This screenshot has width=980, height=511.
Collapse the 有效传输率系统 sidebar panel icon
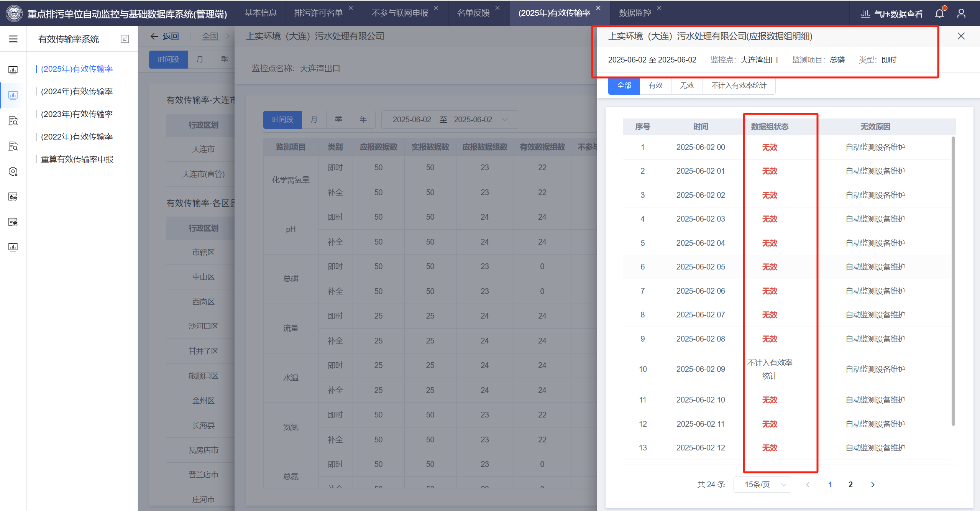(125, 39)
